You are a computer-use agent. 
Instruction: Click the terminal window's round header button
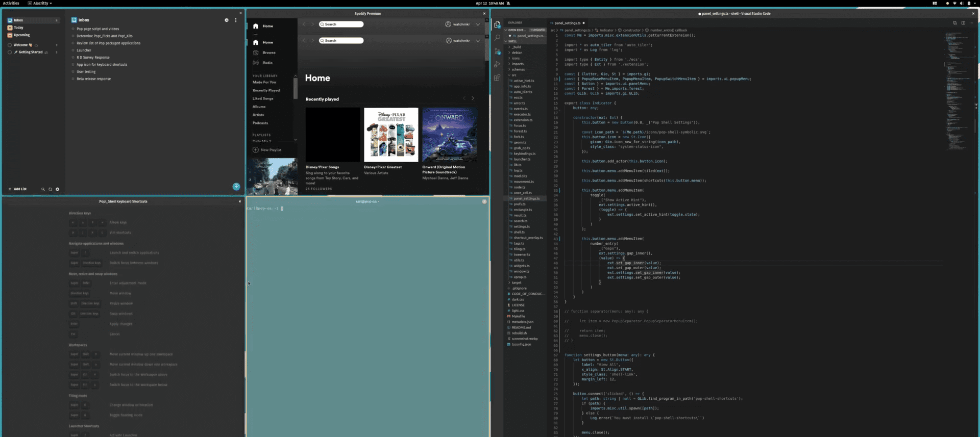484,201
